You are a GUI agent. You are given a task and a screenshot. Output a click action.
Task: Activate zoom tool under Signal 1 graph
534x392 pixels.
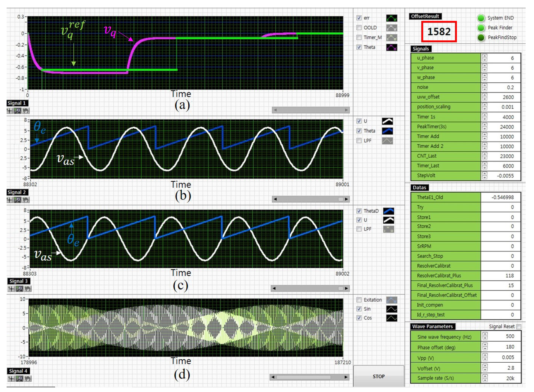pyautogui.click(x=18, y=111)
